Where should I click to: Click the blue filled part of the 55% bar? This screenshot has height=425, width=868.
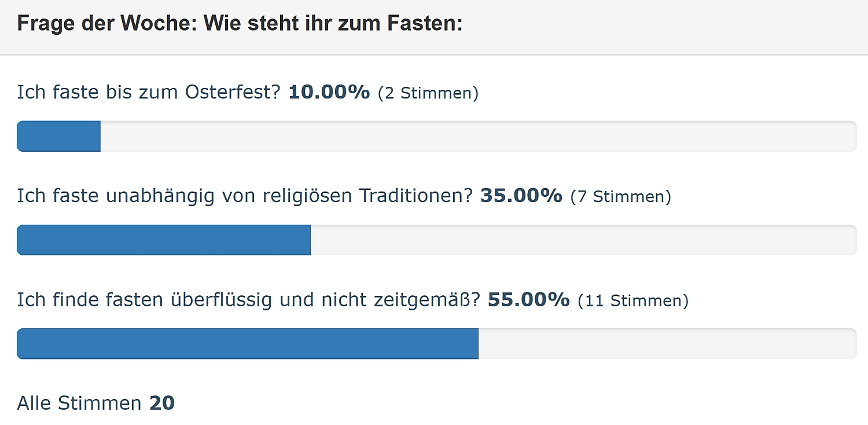tap(248, 344)
